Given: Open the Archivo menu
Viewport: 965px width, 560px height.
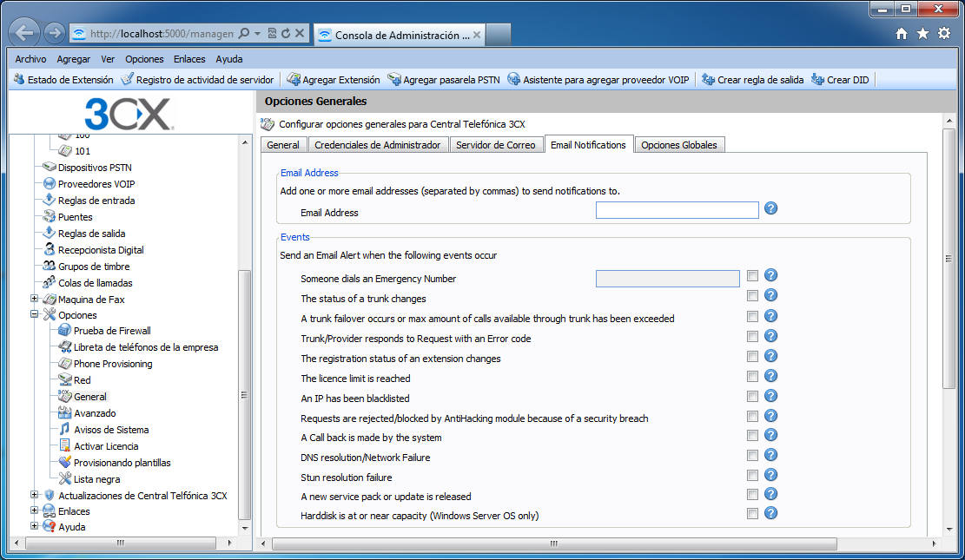Looking at the screenshot, I should [30, 59].
